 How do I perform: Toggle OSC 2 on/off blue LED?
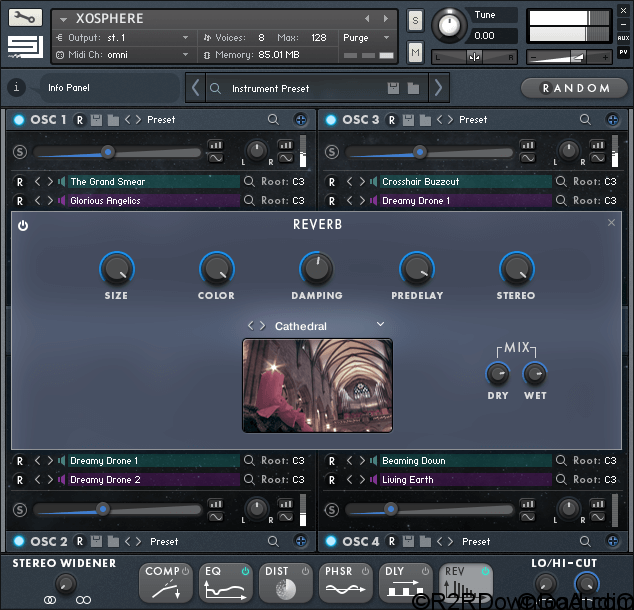click(19, 541)
